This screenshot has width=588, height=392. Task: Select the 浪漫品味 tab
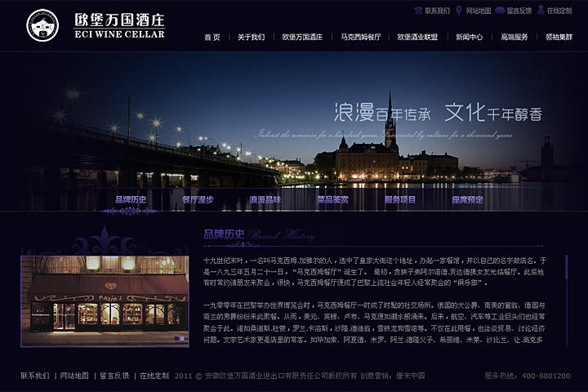click(265, 199)
